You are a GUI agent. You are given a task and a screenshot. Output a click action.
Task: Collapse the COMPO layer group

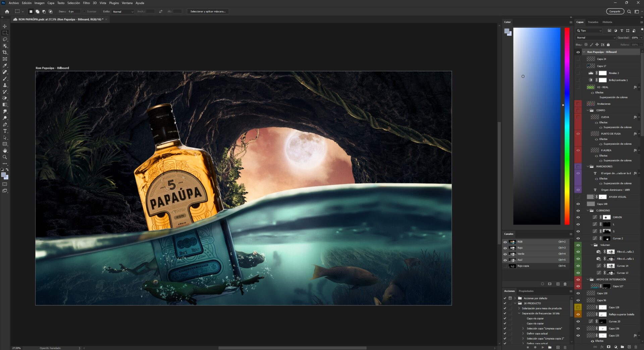pos(588,110)
